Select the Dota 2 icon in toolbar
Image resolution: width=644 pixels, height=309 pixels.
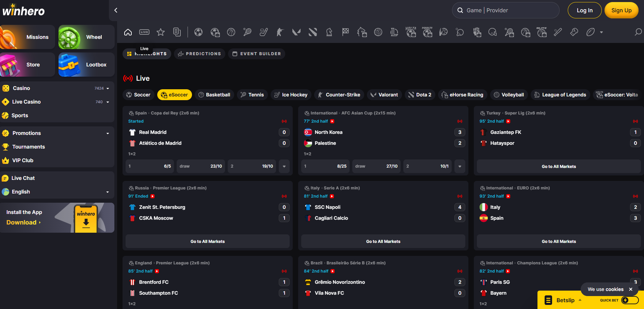[313, 32]
